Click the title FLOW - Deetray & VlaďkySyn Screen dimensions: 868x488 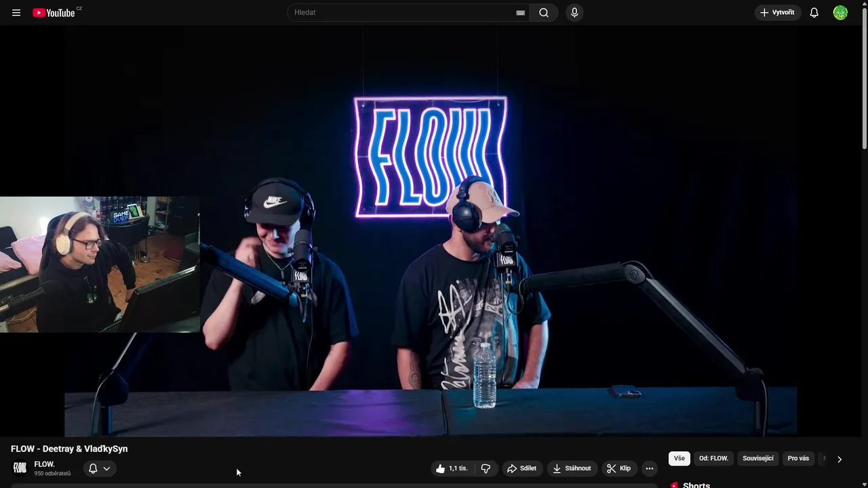point(69,449)
